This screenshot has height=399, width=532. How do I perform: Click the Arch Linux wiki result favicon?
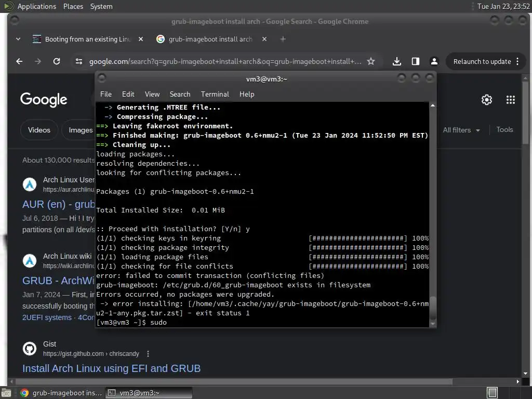tap(30, 261)
